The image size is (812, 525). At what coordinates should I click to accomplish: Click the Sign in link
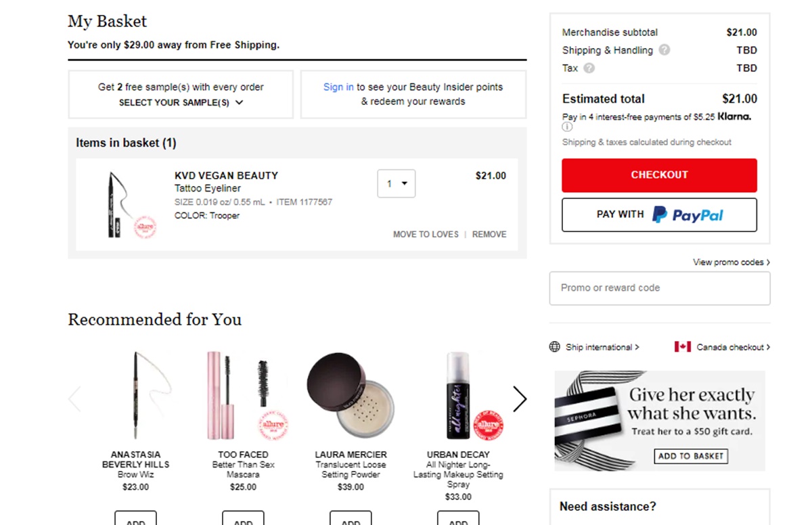tap(338, 87)
